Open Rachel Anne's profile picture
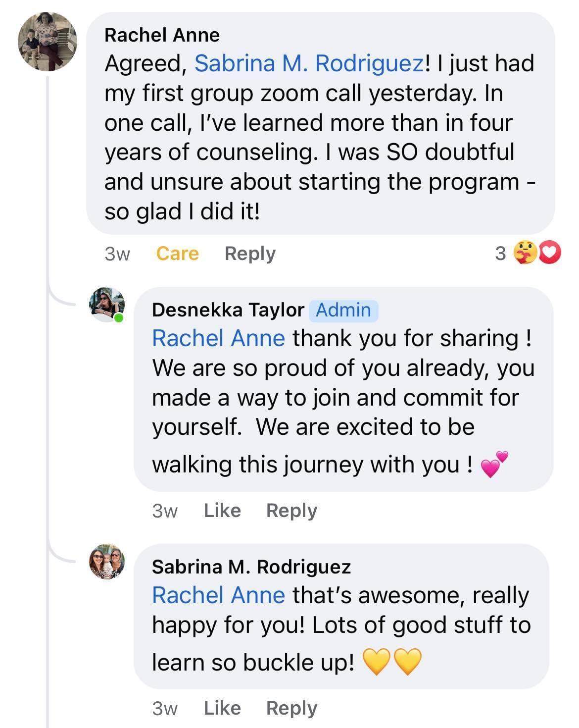Screen dimensions: 579x728 pyautogui.click(x=48, y=42)
